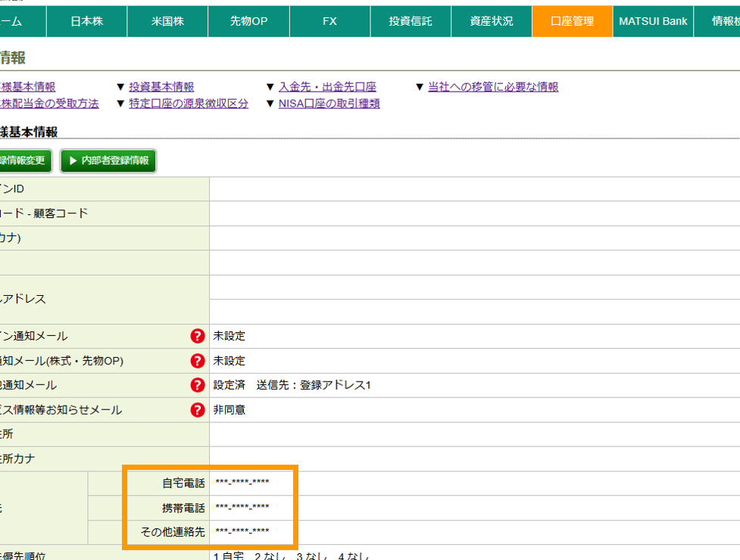Jump to 入金先・出金先口座 link
Image resolution: width=740 pixels, height=560 pixels.
[x=327, y=87]
